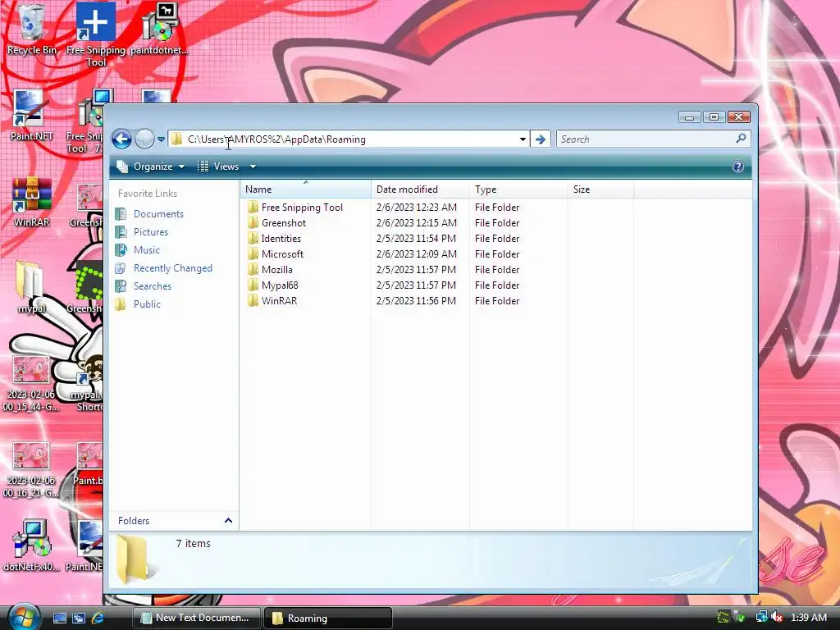Click the 1:39 AM taskbar clock

[808, 618]
